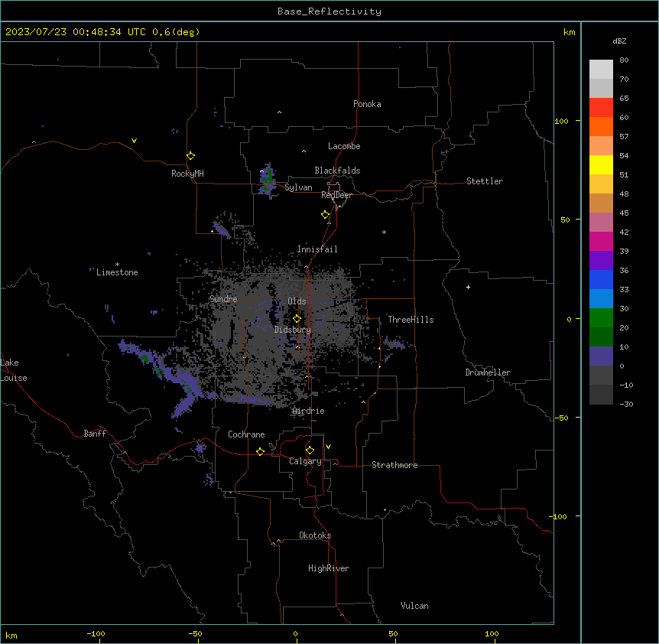Select the yellow V marker northwest of RockyMH
This screenshot has height=644, width=659.
point(134,141)
